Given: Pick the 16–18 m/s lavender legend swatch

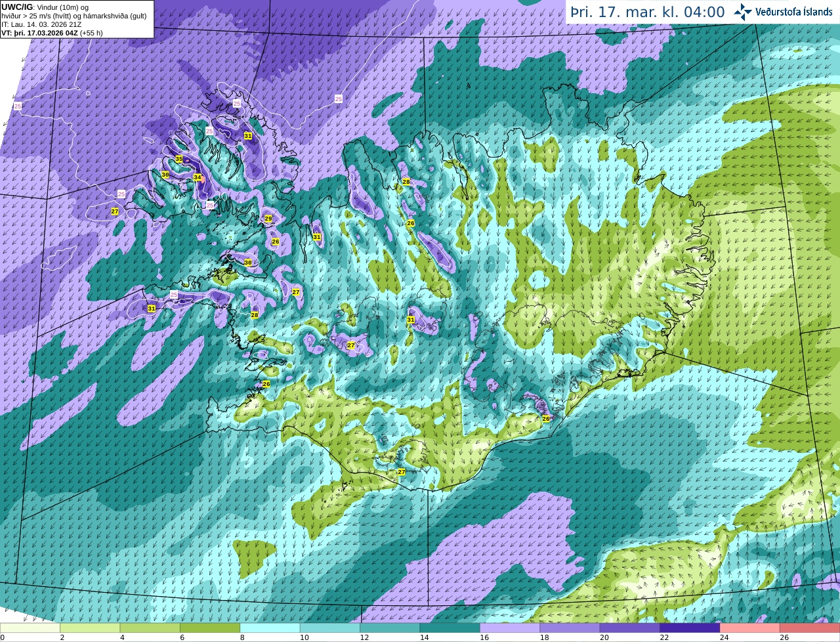Looking at the screenshot, I should (511, 628).
